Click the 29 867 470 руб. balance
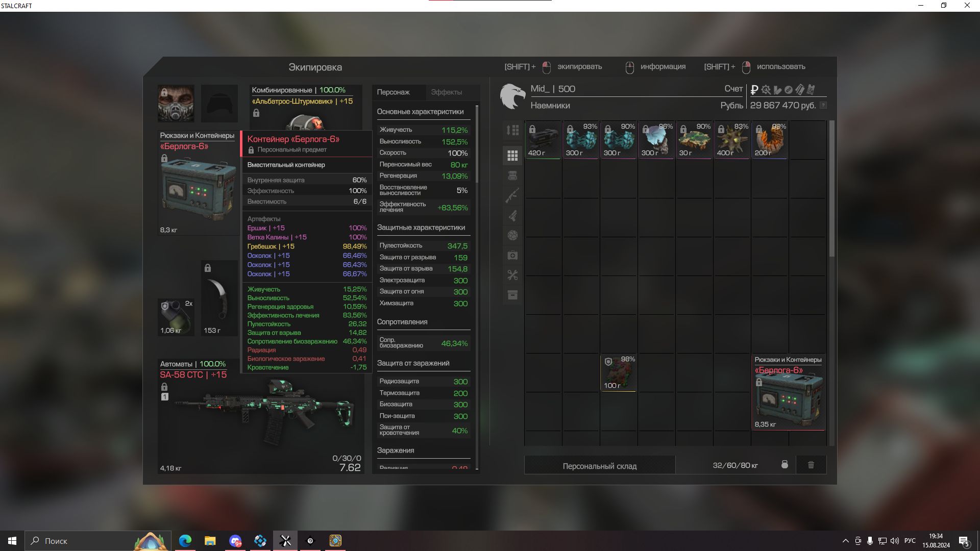The image size is (980, 551). click(x=782, y=105)
